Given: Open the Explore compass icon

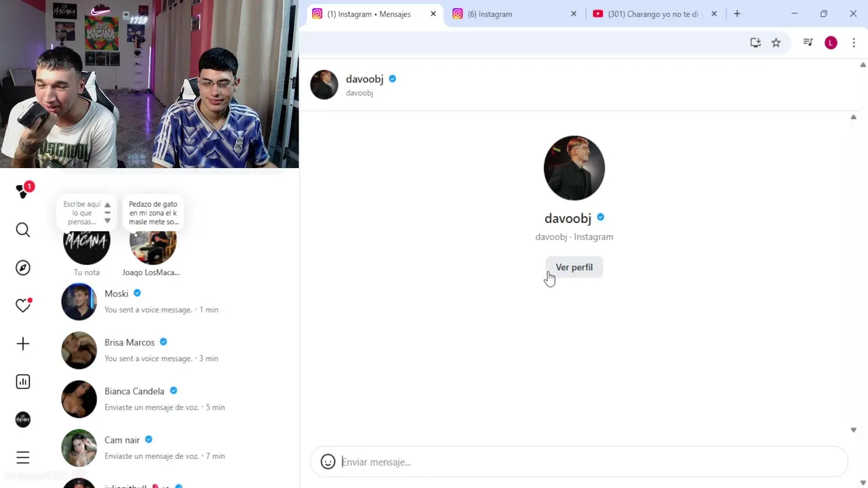Looking at the screenshot, I should (23, 268).
